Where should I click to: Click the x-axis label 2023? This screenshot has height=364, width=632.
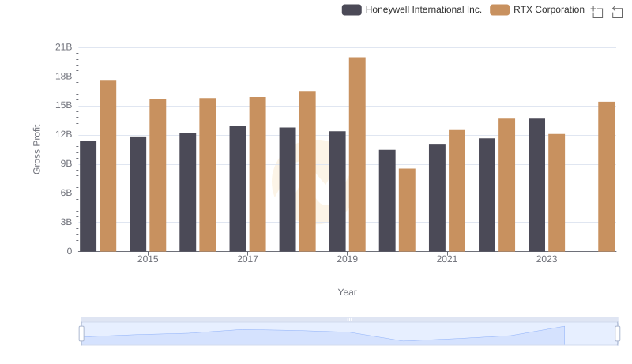547,259
